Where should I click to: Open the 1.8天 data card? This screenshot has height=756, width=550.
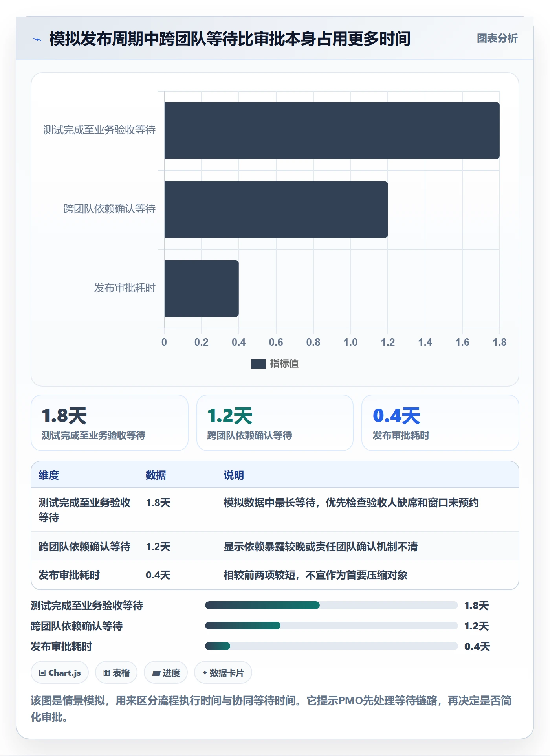[x=110, y=423]
